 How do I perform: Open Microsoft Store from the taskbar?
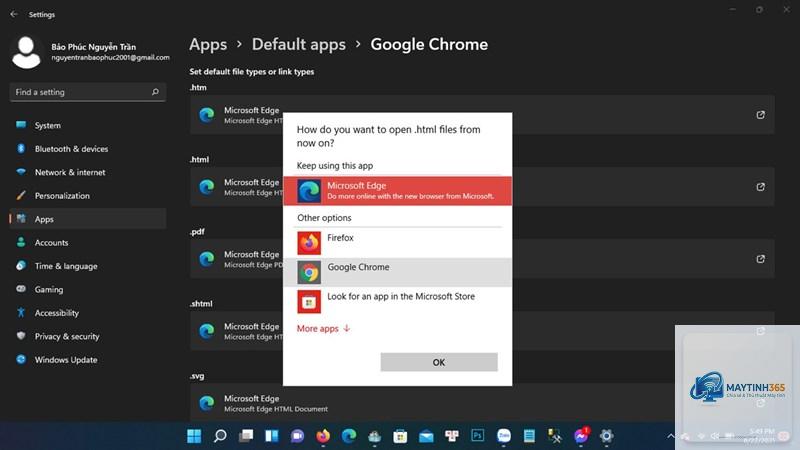pos(400,436)
